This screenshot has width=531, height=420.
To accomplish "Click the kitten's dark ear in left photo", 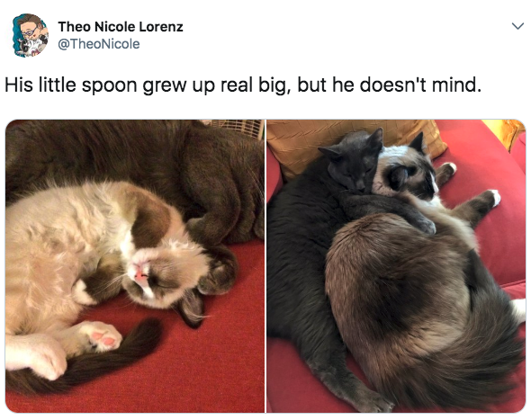I will click(192, 308).
